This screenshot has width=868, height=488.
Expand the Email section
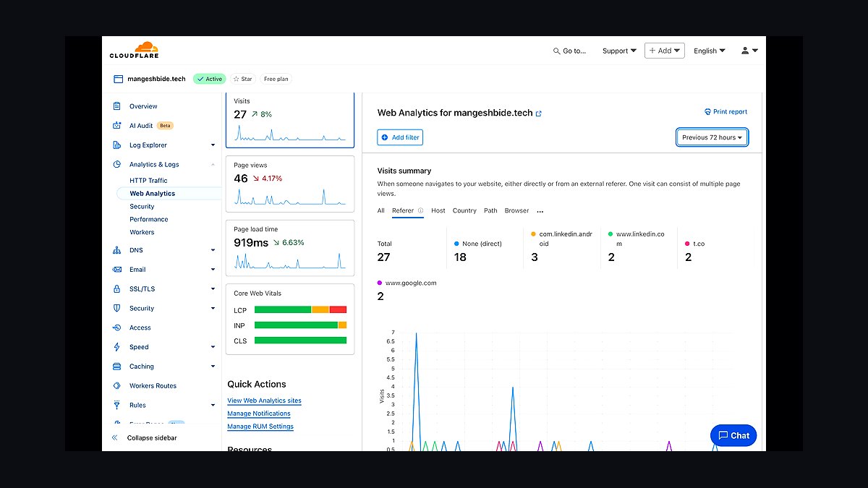click(x=213, y=270)
